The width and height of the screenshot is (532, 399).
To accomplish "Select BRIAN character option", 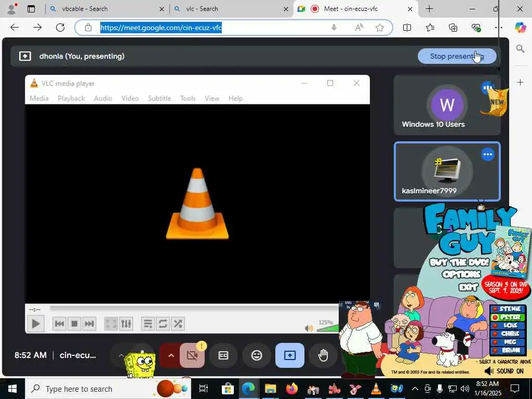I will [508, 350].
